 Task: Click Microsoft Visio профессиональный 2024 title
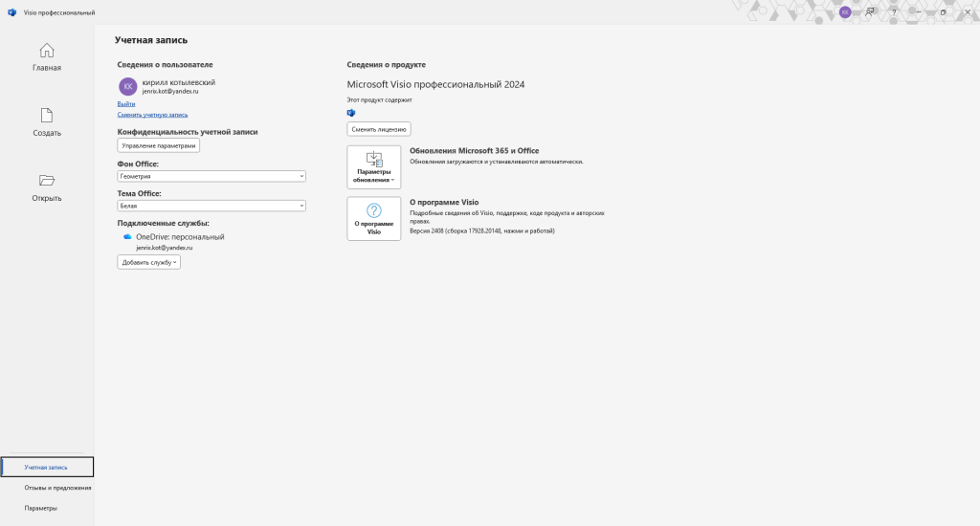435,84
